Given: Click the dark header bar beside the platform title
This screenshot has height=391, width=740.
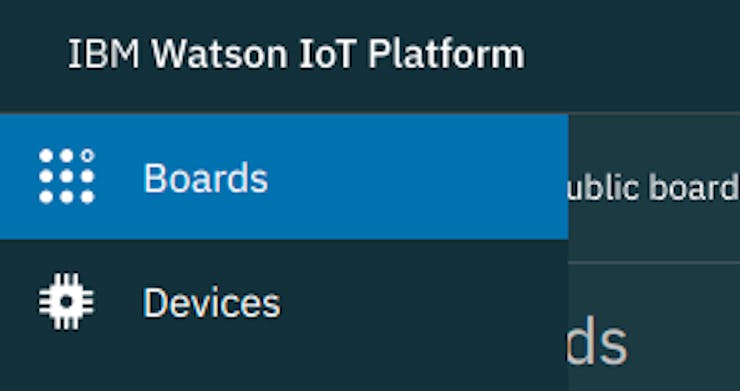Looking at the screenshot, I should (x=632, y=54).
